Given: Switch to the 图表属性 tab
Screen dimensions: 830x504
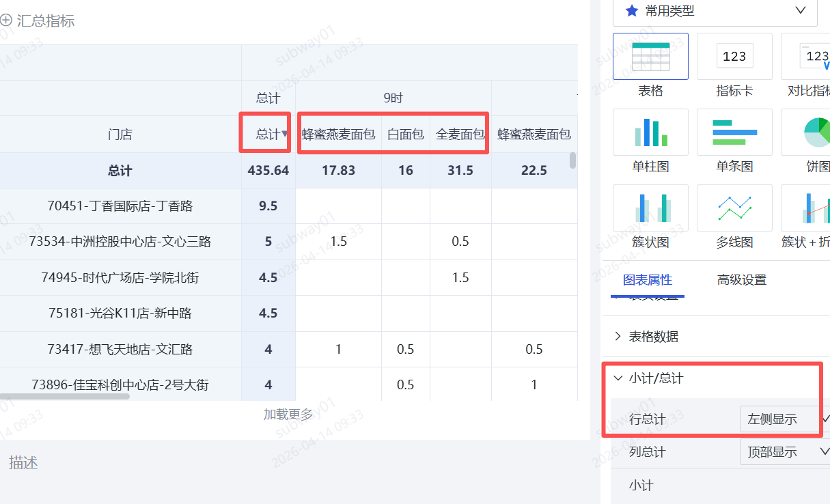Looking at the screenshot, I should pyautogui.click(x=647, y=280).
